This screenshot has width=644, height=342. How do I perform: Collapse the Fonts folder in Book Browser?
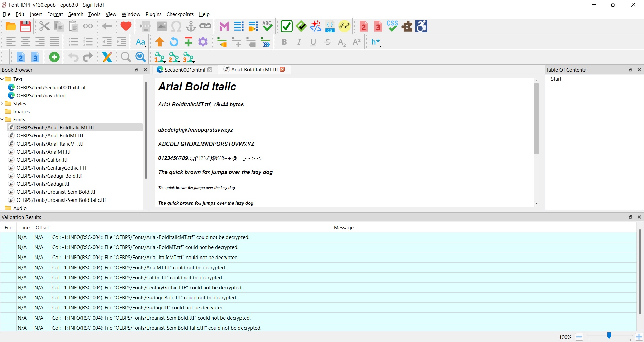[2, 120]
